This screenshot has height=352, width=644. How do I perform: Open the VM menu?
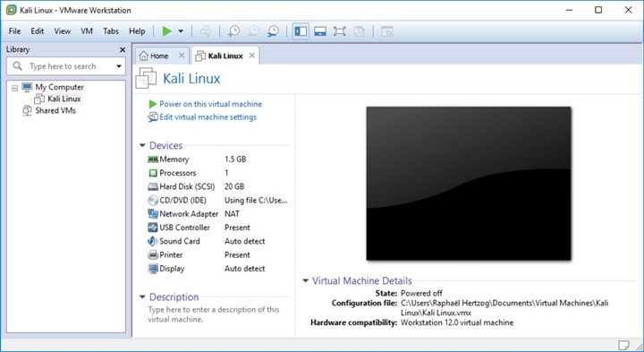point(87,31)
